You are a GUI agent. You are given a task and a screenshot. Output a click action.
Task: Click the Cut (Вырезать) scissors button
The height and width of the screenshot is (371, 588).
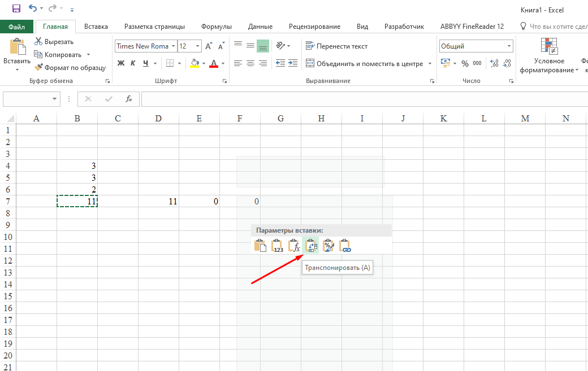[54, 42]
